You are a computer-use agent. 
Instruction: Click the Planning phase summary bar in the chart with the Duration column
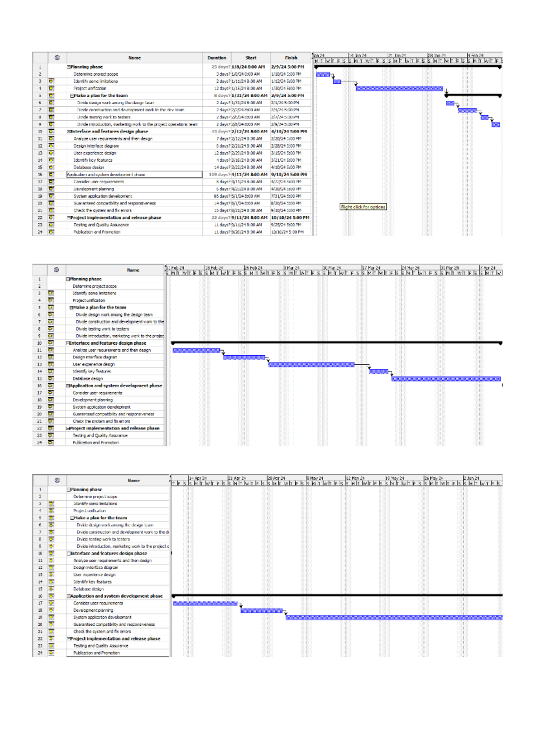pyautogui.click(x=408, y=67)
